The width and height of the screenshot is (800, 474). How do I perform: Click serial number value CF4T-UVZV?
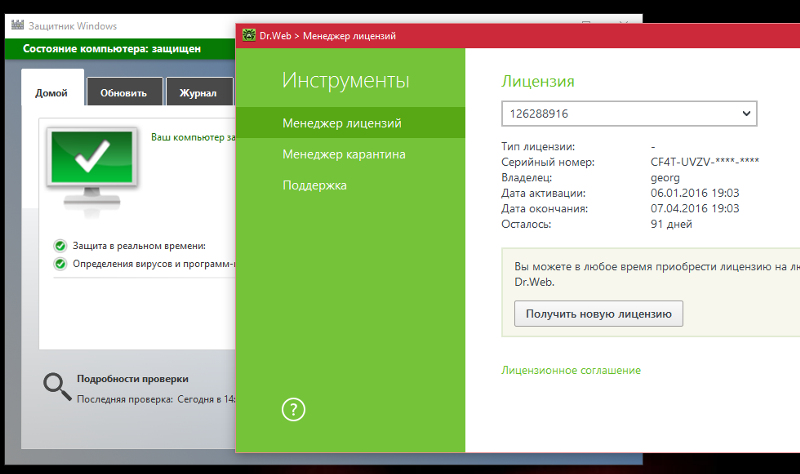(705, 162)
